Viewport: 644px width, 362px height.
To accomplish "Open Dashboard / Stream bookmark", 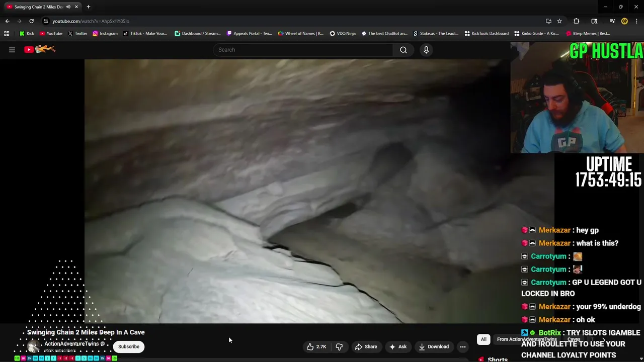I will [198, 34].
